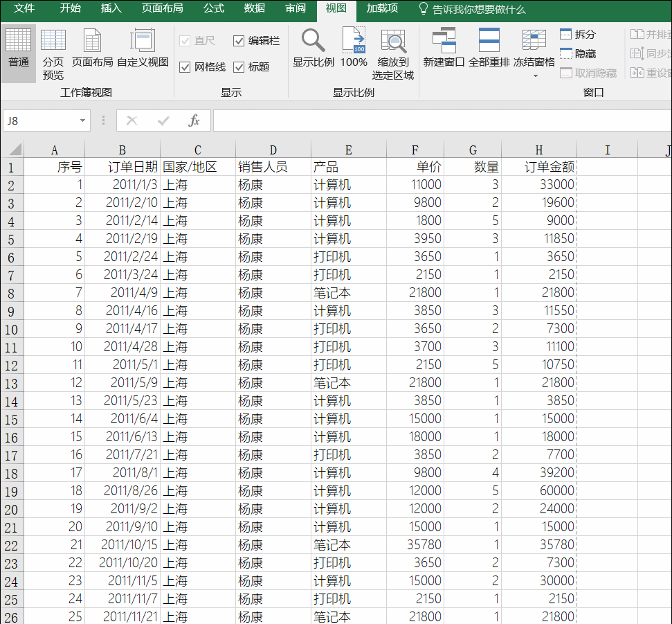Click unit price cell 11000
The height and width of the screenshot is (624, 672).
415,185
